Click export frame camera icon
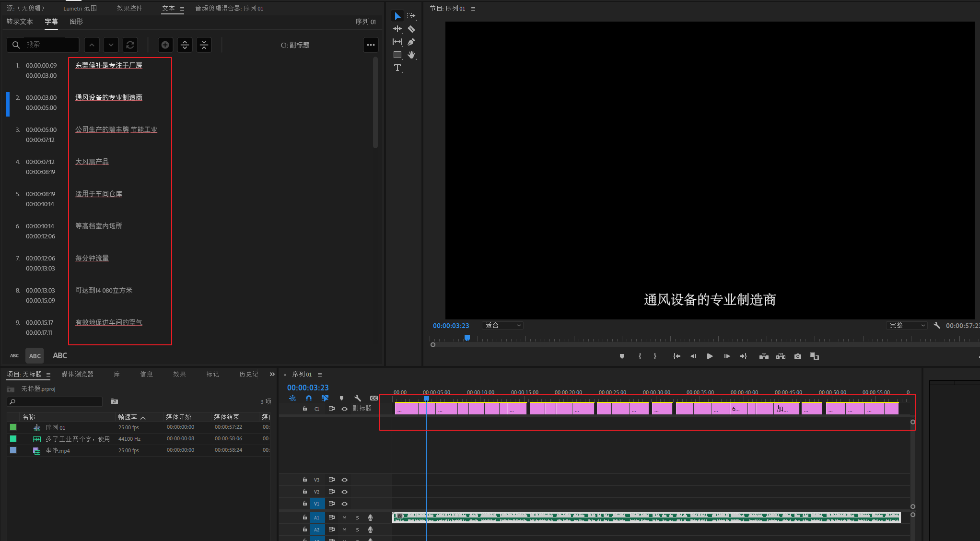The width and height of the screenshot is (980, 541). pos(797,356)
